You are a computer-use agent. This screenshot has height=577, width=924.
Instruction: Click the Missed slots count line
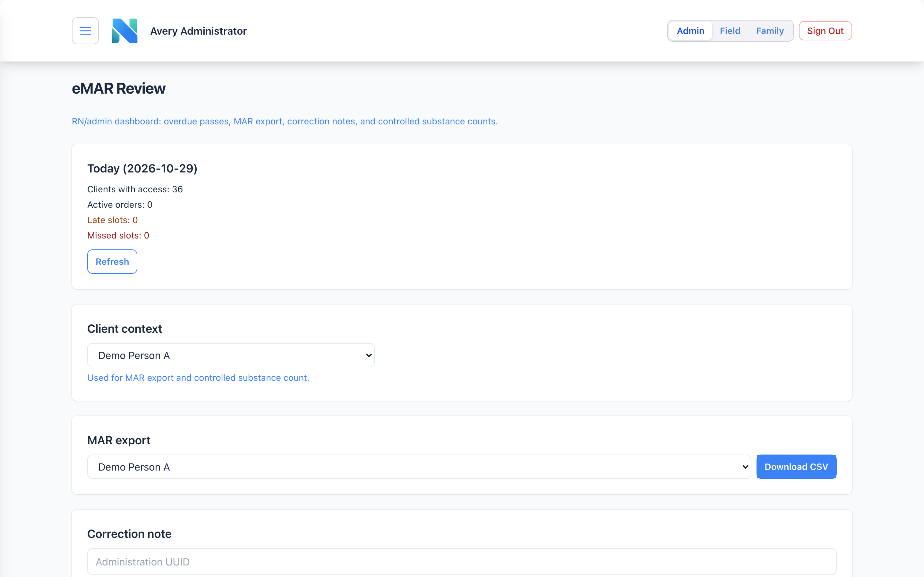118,236
